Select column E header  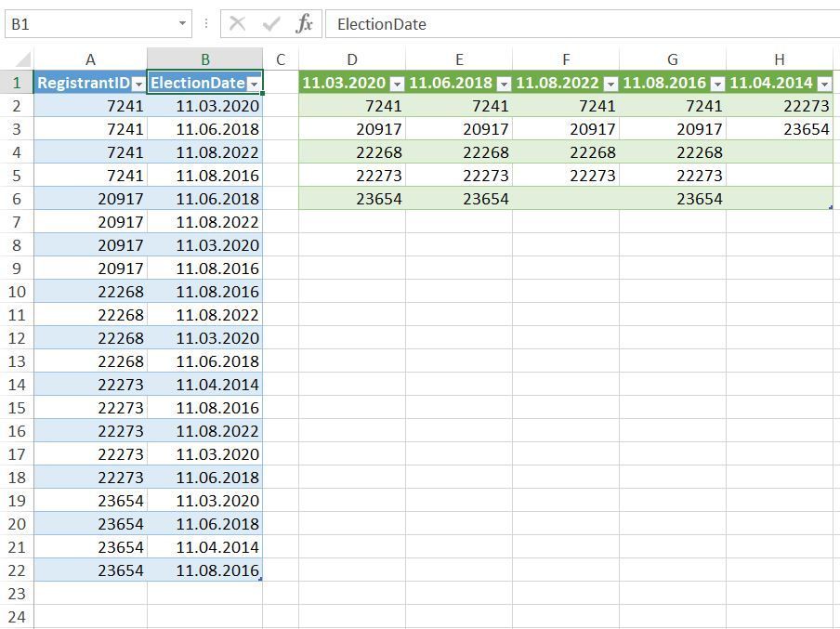click(459, 59)
